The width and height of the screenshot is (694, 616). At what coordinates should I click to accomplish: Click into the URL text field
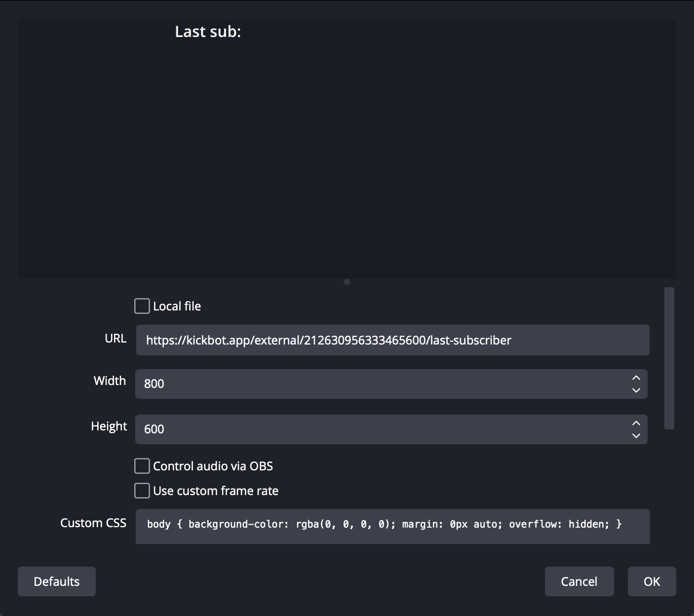(392, 340)
